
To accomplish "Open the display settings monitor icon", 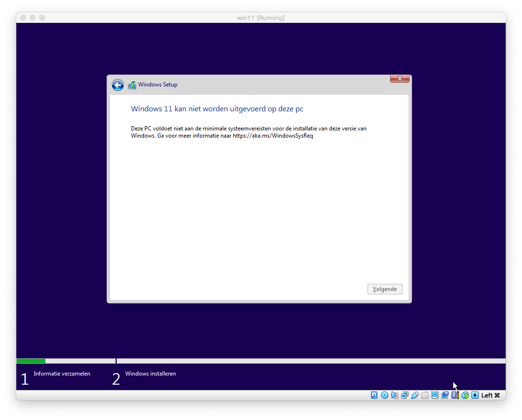I will coord(435,395).
